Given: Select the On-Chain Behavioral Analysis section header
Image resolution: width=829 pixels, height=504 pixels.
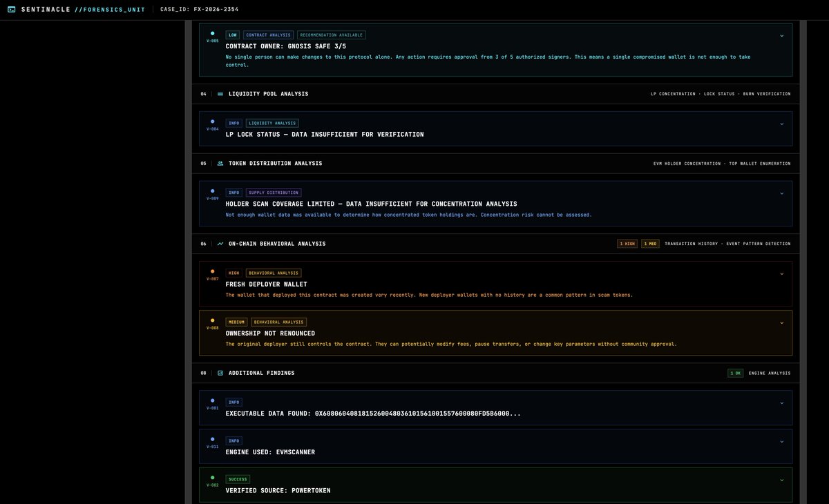Looking at the screenshot, I should coord(495,244).
